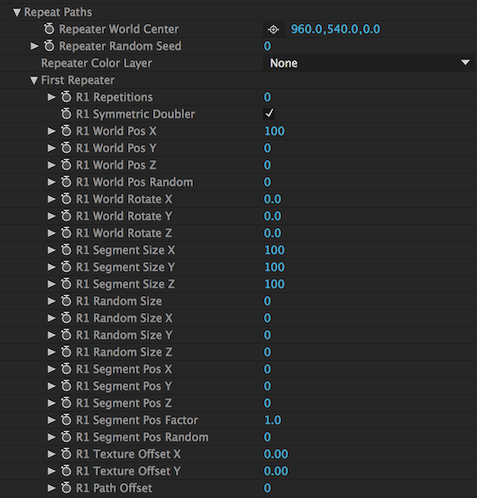Uncheck the R1 Symmetric Doubler checkbox
The width and height of the screenshot is (477, 498).
(x=269, y=114)
